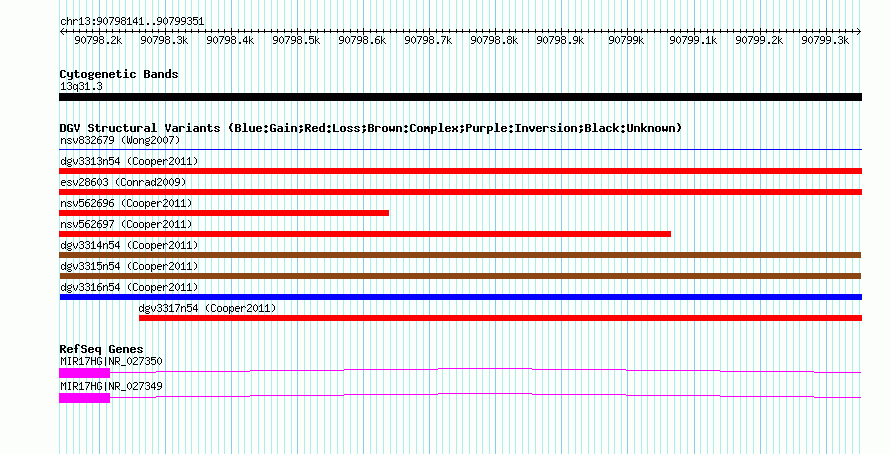Open the dgv3313n54 (Cooper2011) variant label
The image size is (890, 454).
129,161
